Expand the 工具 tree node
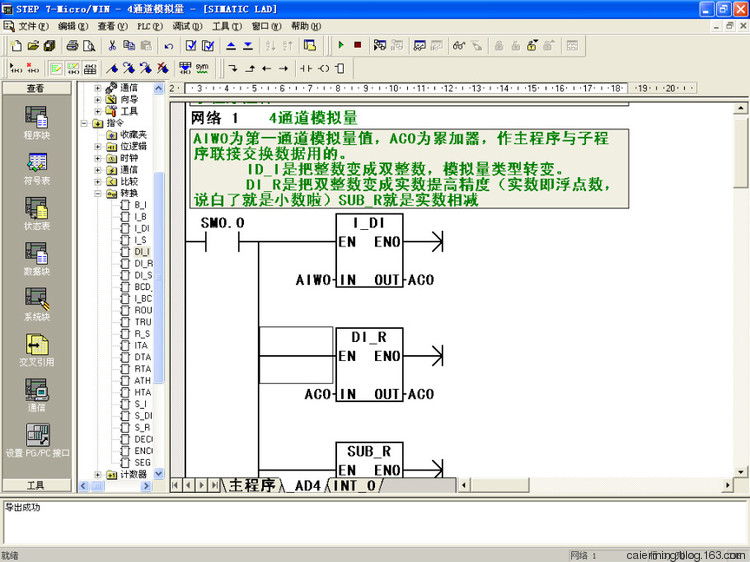 pyautogui.click(x=98, y=111)
